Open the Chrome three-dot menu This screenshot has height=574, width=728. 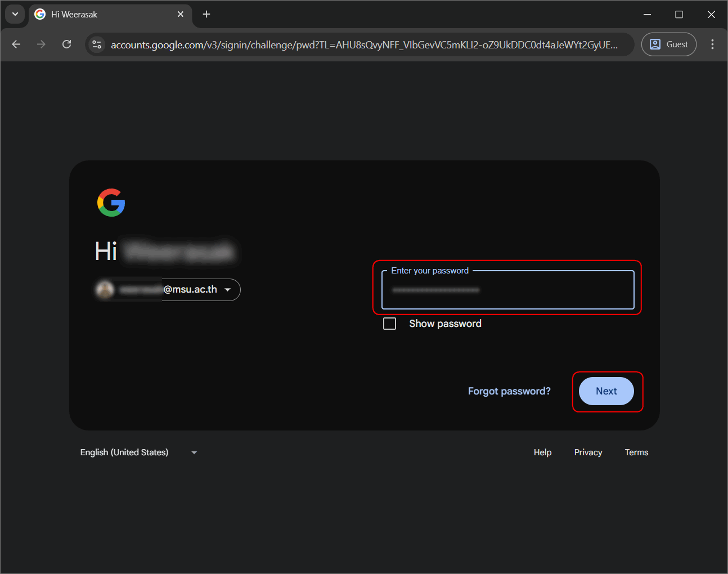point(712,44)
